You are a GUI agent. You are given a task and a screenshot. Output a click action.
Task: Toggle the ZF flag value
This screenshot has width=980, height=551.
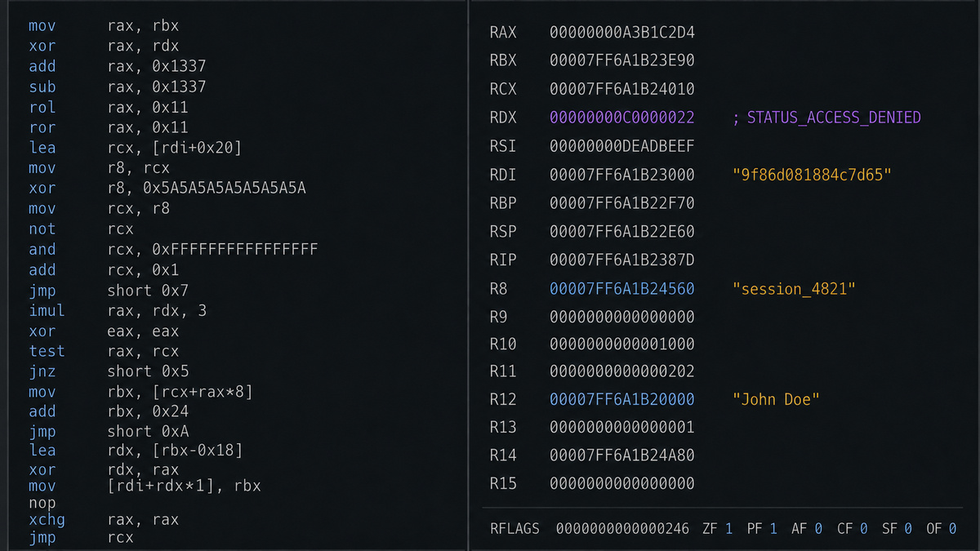728,528
